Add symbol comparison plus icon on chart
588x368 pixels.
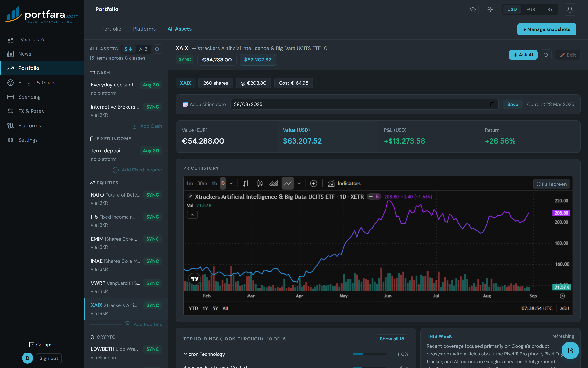313,183
